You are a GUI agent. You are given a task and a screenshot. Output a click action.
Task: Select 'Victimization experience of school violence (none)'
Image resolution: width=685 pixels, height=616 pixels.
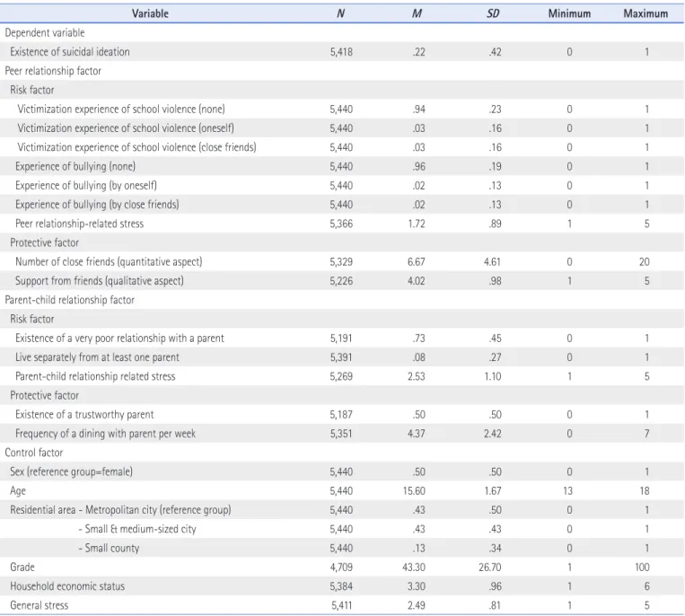121,110
